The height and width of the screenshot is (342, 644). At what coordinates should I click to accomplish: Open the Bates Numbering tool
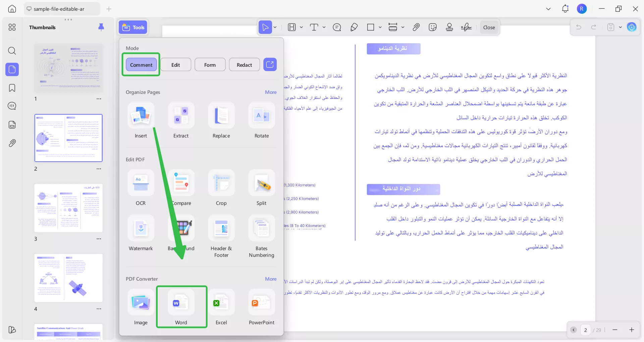point(262,237)
